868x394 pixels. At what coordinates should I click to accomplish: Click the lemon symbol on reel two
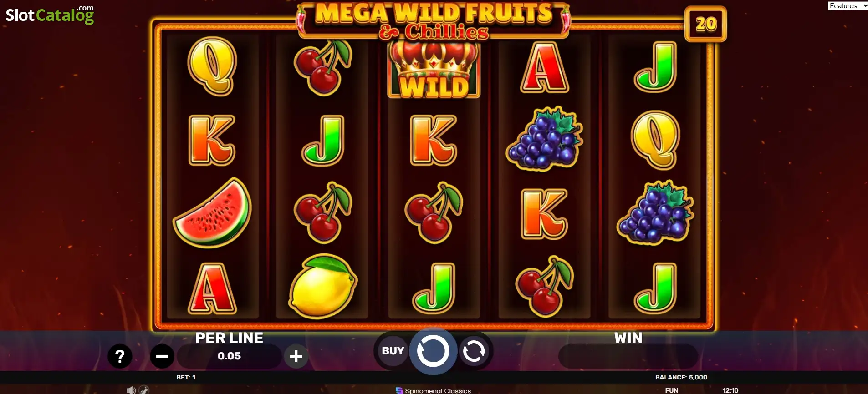click(323, 286)
